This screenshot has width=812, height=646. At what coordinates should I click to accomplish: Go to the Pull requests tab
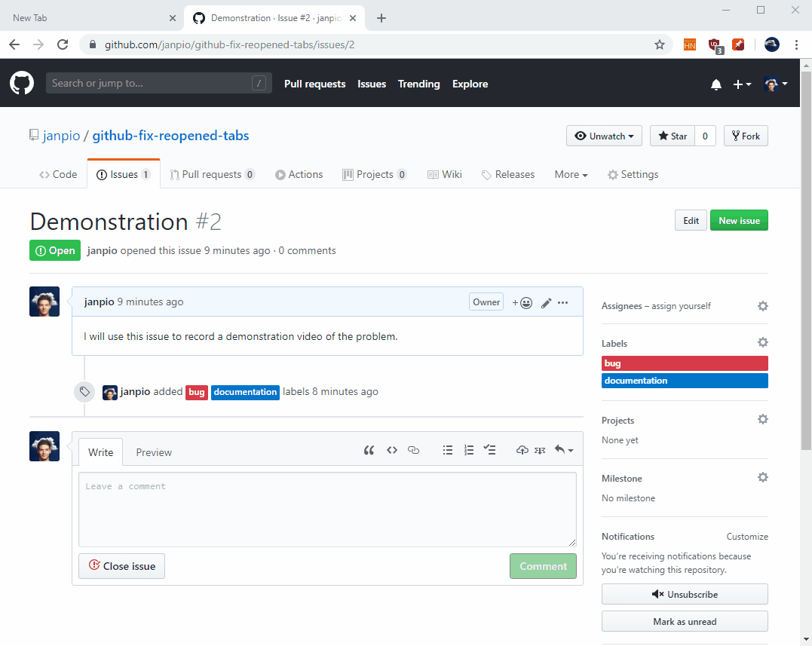point(213,174)
